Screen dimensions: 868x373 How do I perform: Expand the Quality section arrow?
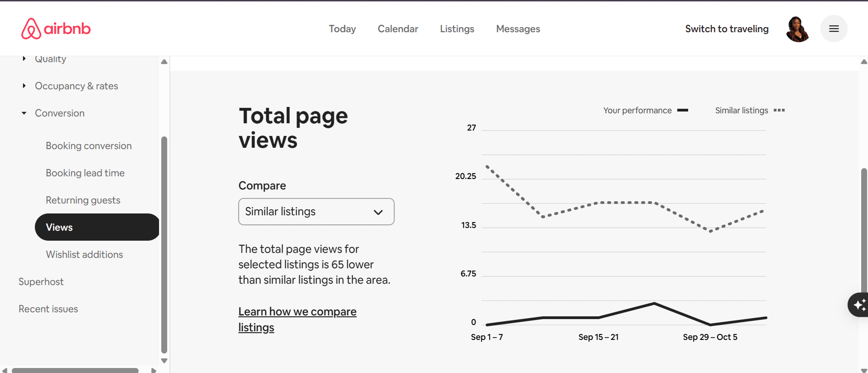pyautogui.click(x=24, y=58)
